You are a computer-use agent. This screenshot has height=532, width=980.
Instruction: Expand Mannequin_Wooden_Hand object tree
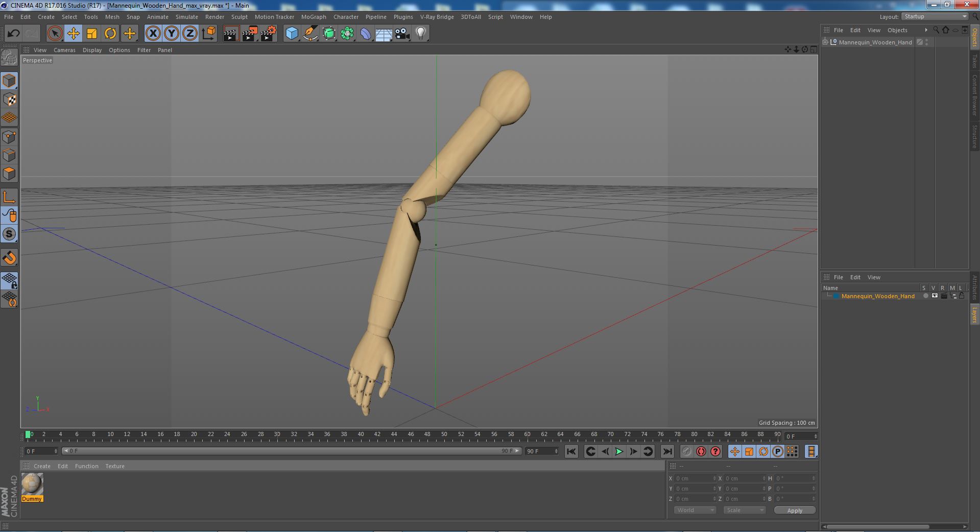coord(825,42)
